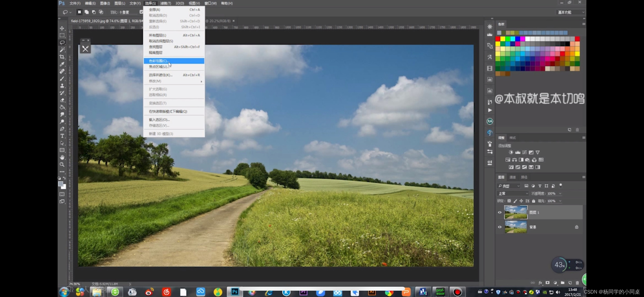Toggle the layer filter switch

560,185
